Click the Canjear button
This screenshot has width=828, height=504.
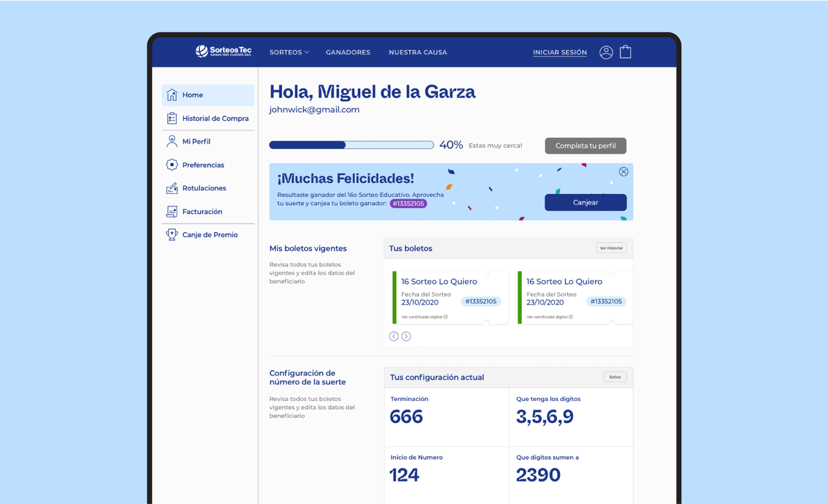click(586, 202)
